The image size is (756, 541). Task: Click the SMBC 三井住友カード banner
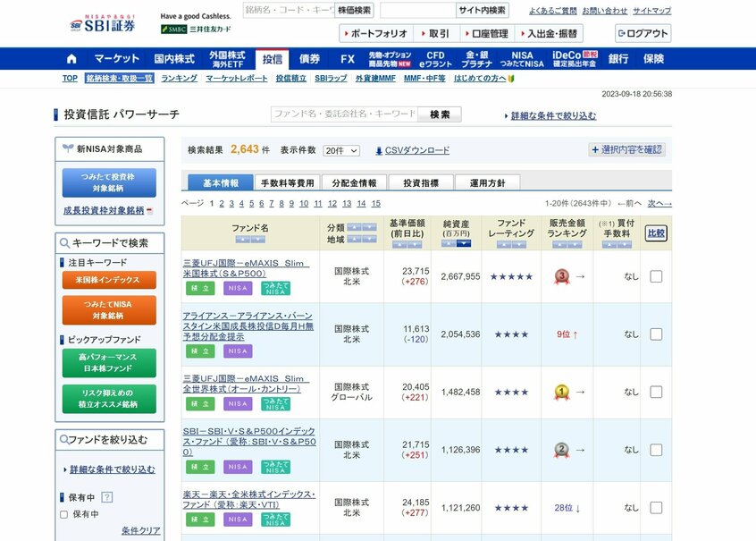[196, 29]
